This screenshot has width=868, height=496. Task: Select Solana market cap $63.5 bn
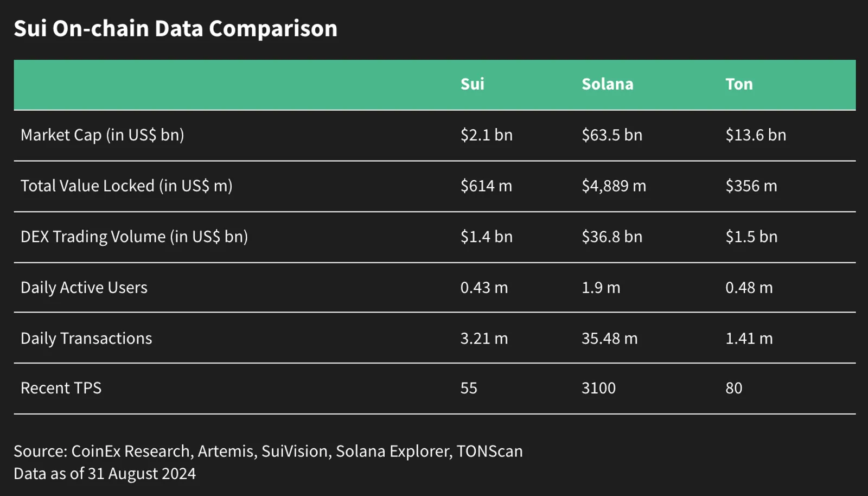coord(612,135)
